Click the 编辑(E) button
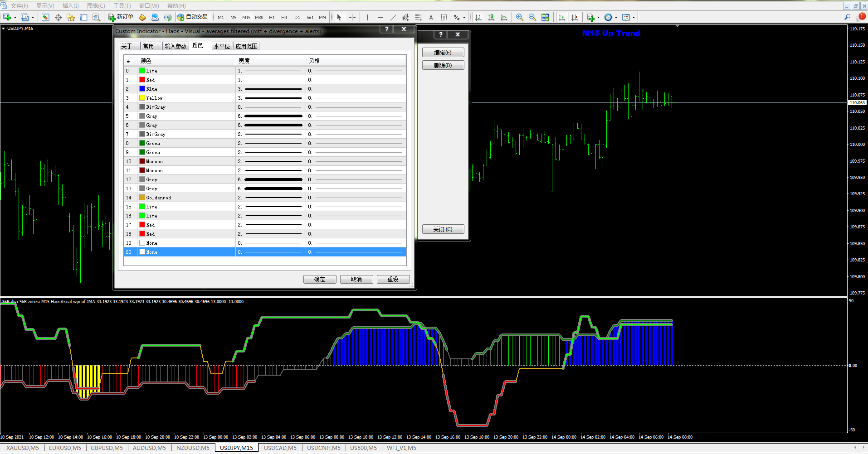Viewport: 868px width, 454px height. [x=443, y=53]
